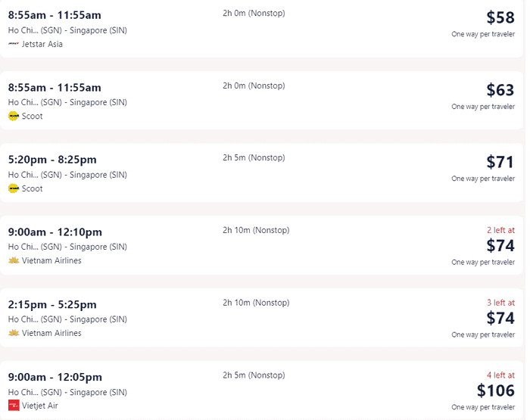Click '2h 5m (Nonstop)' on Vietjet flight

click(x=254, y=375)
